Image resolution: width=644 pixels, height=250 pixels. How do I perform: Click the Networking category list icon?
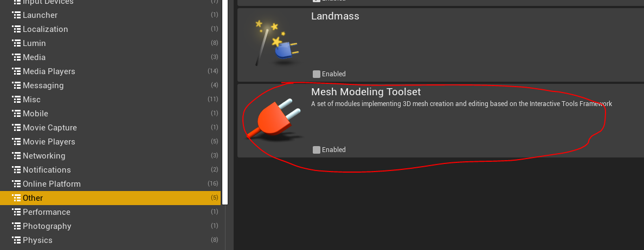point(16,156)
